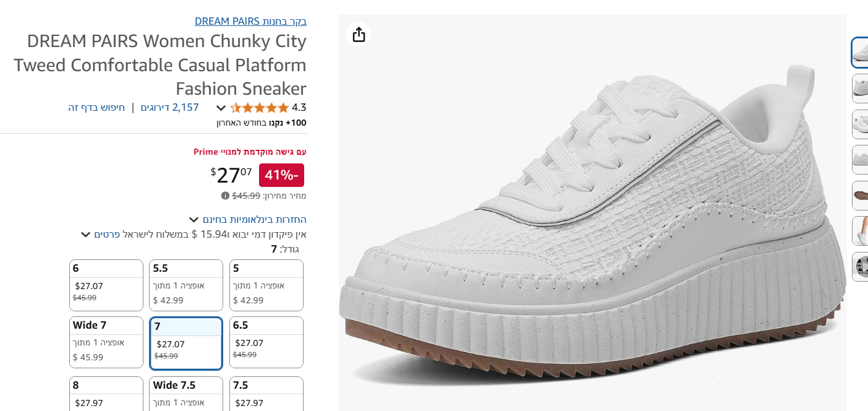
Task: View the shoe sole thumbnail
Action: click(x=860, y=196)
